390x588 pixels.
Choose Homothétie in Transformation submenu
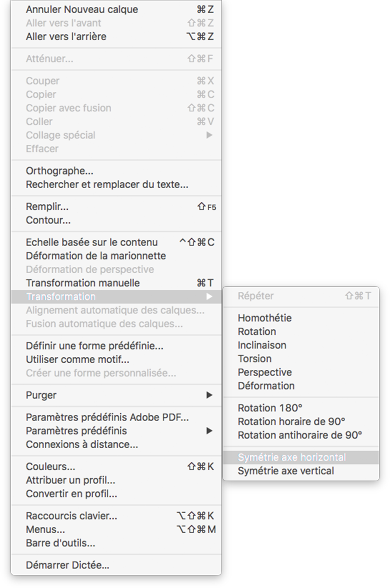click(265, 318)
